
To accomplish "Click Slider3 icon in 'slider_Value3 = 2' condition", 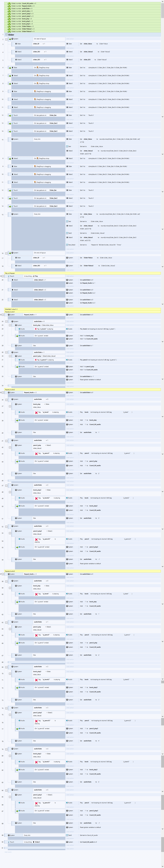I will (12, 290).
